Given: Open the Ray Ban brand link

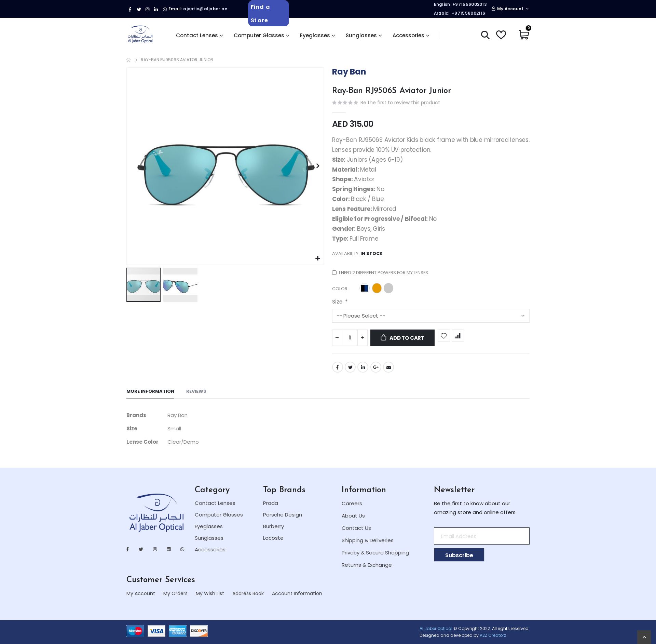Looking at the screenshot, I should 349,72.
